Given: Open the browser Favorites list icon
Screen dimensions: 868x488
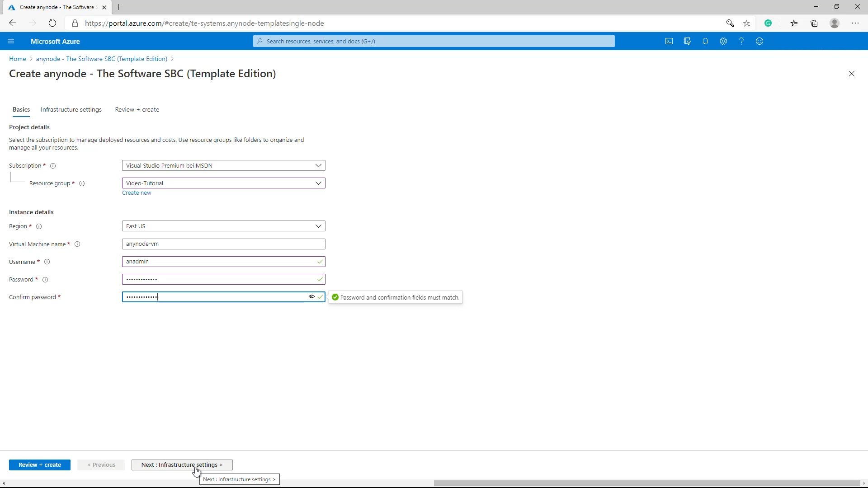Looking at the screenshot, I should point(794,23).
